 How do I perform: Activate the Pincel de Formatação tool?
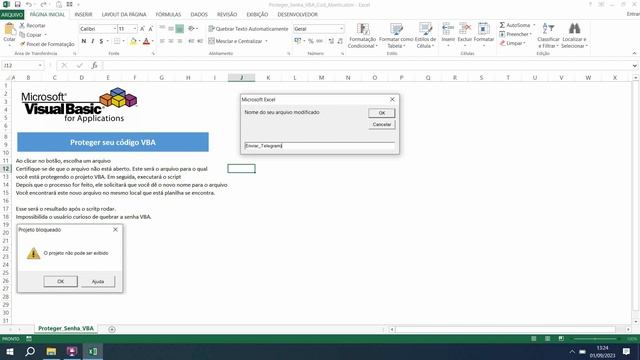47,44
